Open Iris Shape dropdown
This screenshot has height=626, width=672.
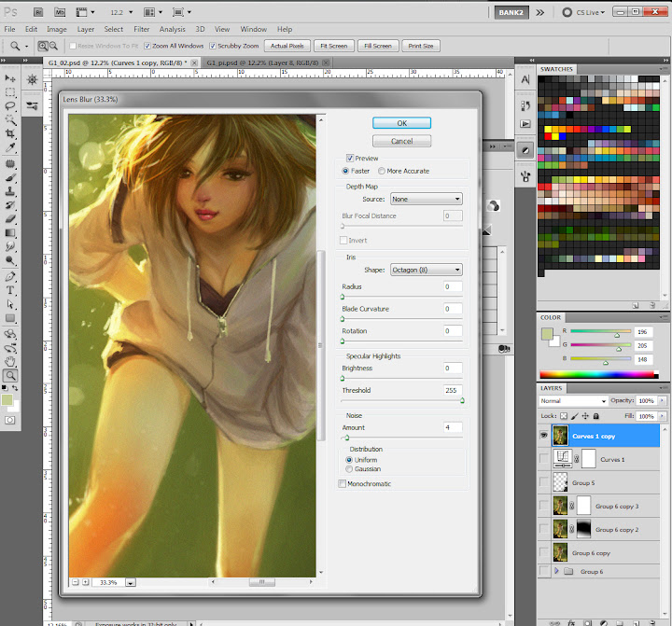(427, 270)
